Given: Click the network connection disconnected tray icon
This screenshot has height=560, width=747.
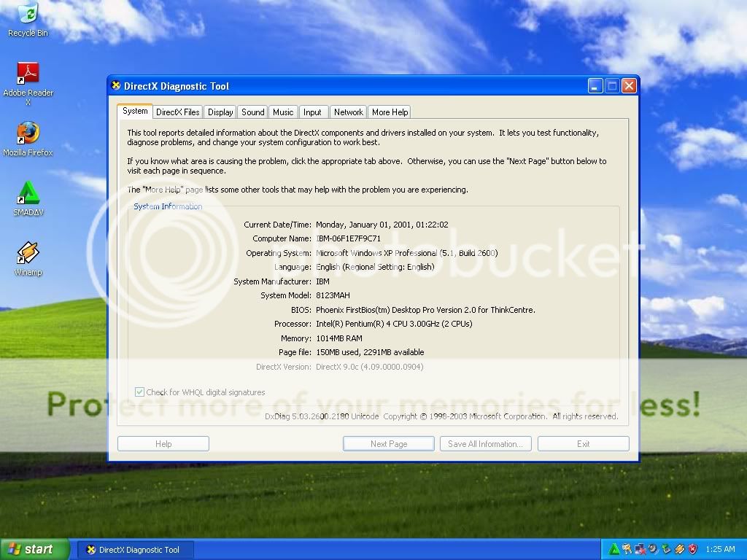Looking at the screenshot, I should [640, 550].
